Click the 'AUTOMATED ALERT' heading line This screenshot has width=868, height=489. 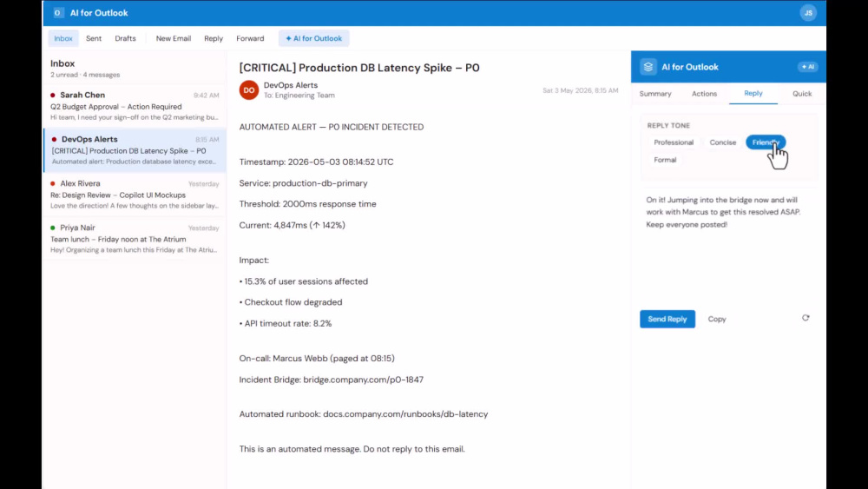pos(331,127)
